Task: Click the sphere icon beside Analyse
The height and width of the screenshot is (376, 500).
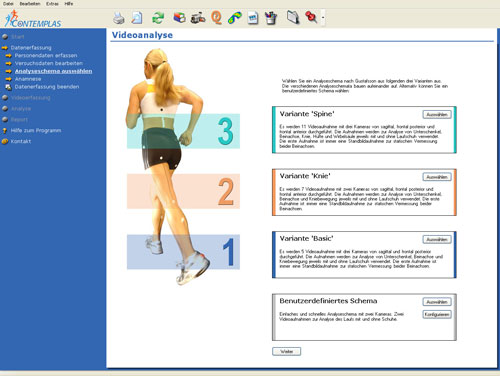Action: click(5, 109)
